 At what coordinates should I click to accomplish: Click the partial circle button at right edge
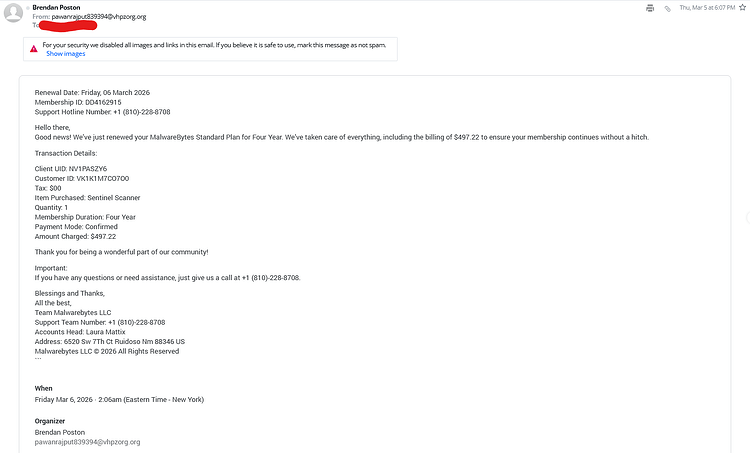(748, 217)
